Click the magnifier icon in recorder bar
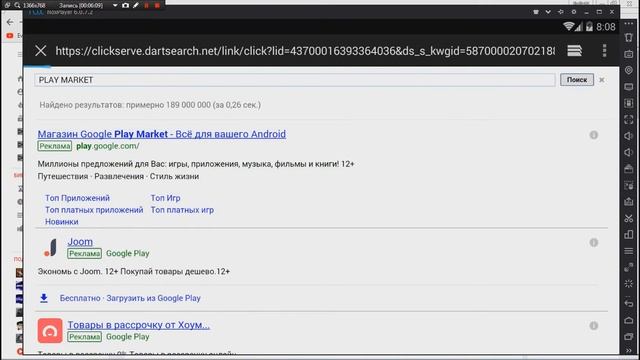The image size is (640, 360). [17, 5]
